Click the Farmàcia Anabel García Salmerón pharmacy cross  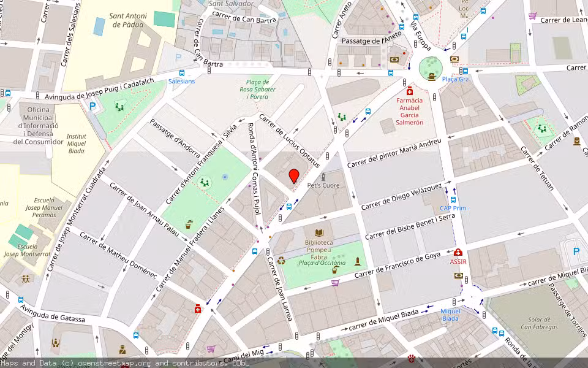[x=410, y=91]
